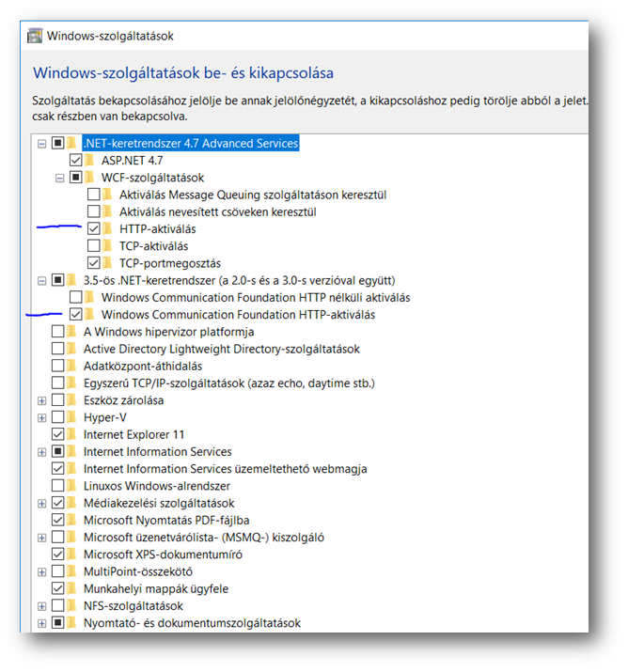Collapse the .NET-keretrendszer 4.7 Advanced Services node

point(41,144)
